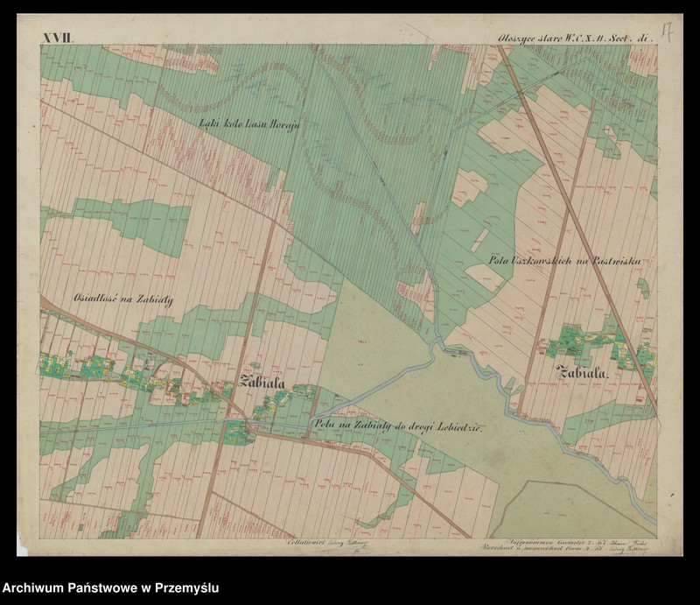Click the eastern "Zabiala" place name
The width and height of the screenshot is (700, 605).
(582, 369)
